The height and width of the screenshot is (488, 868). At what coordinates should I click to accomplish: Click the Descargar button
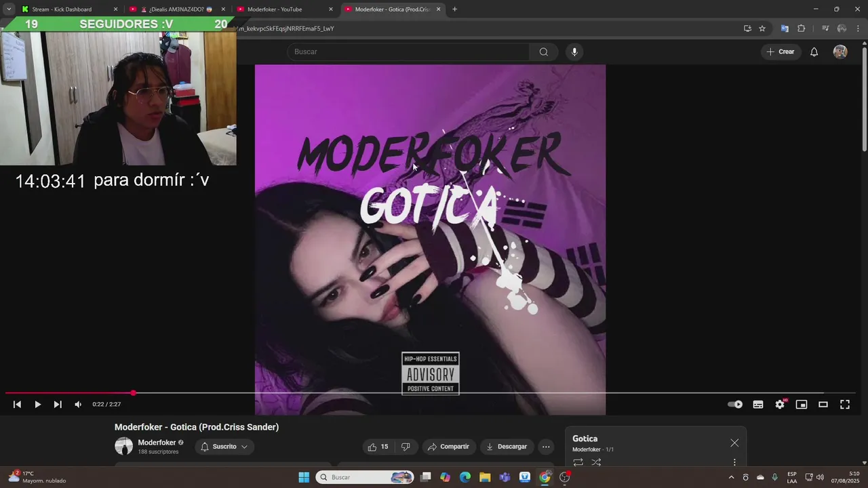click(507, 447)
